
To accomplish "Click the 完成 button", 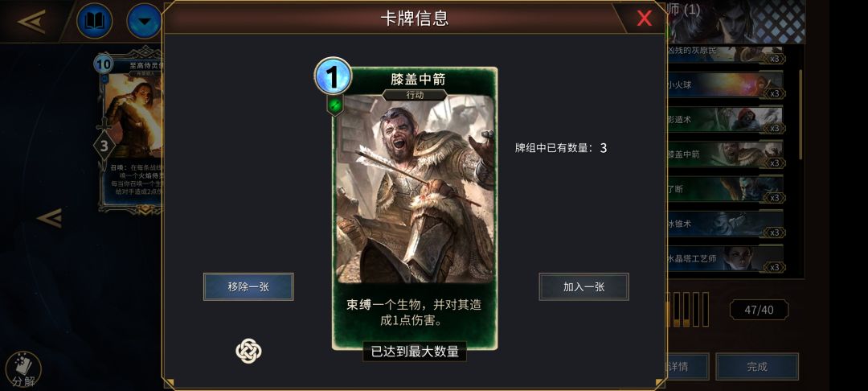I will pos(757,367).
